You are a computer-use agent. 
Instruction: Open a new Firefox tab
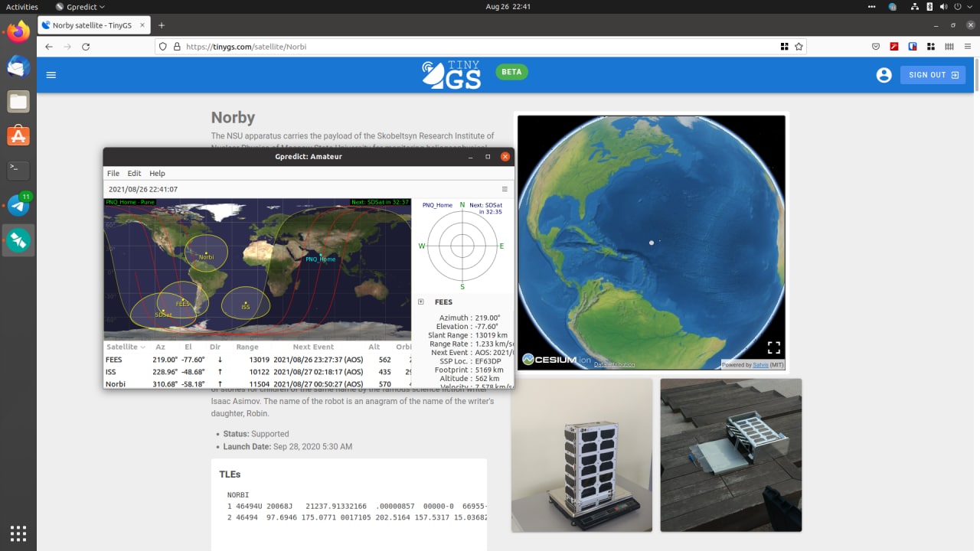[x=162, y=25]
